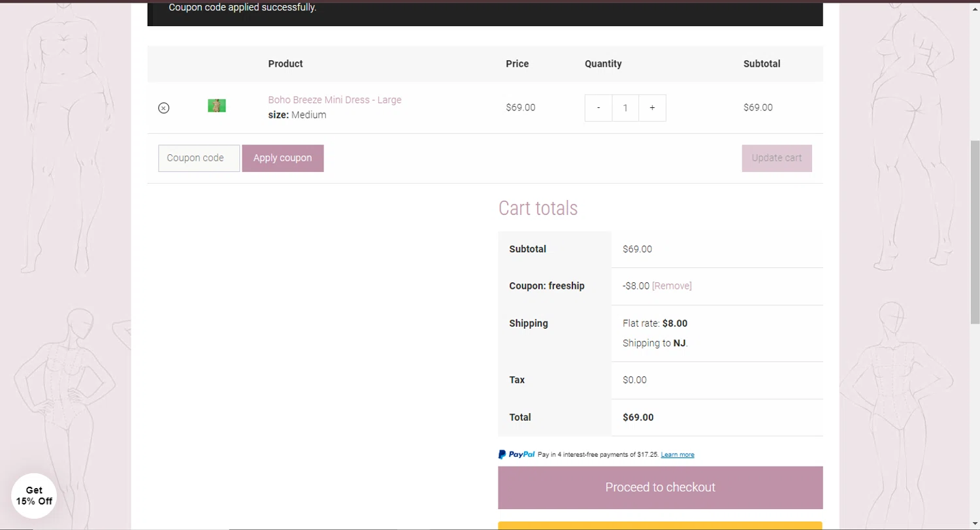Decrease quantity with the minus button
The image size is (980, 530).
598,108
